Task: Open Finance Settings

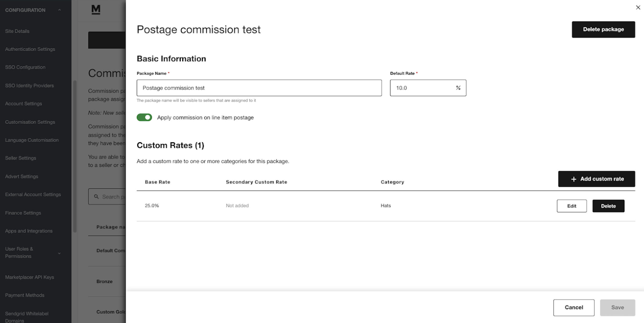Action: pos(23,213)
